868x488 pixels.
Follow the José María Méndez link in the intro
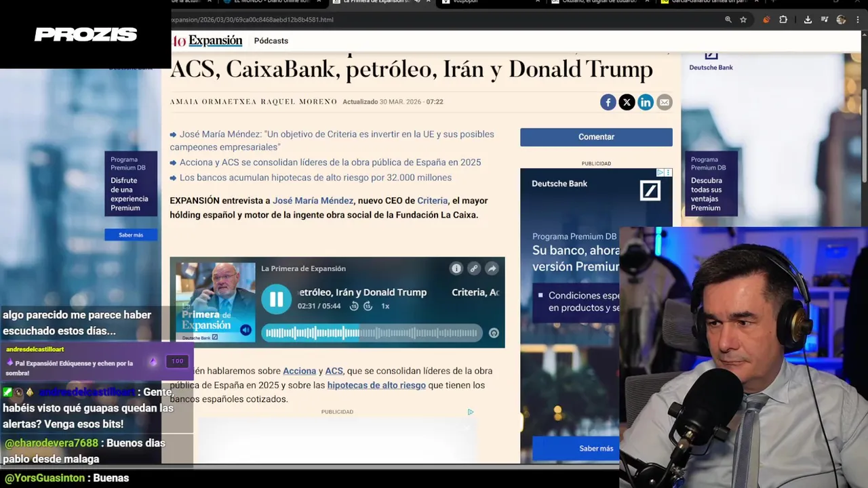click(313, 201)
